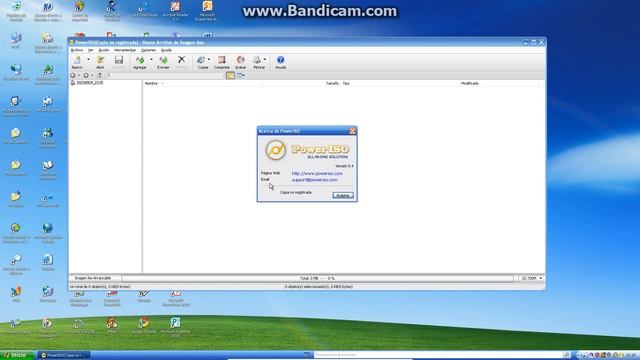The width and height of the screenshot is (640, 360).
Task: Select the Microsoft PowerPoint 2010 desktop icon
Action: click(176, 299)
